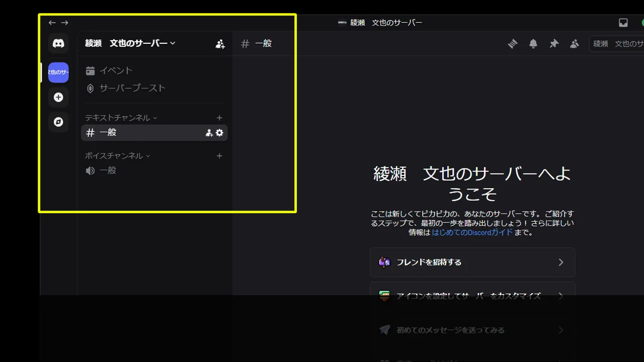Open the threads icon in channel header
Image resolution: width=644 pixels, height=362 pixels.
513,43
